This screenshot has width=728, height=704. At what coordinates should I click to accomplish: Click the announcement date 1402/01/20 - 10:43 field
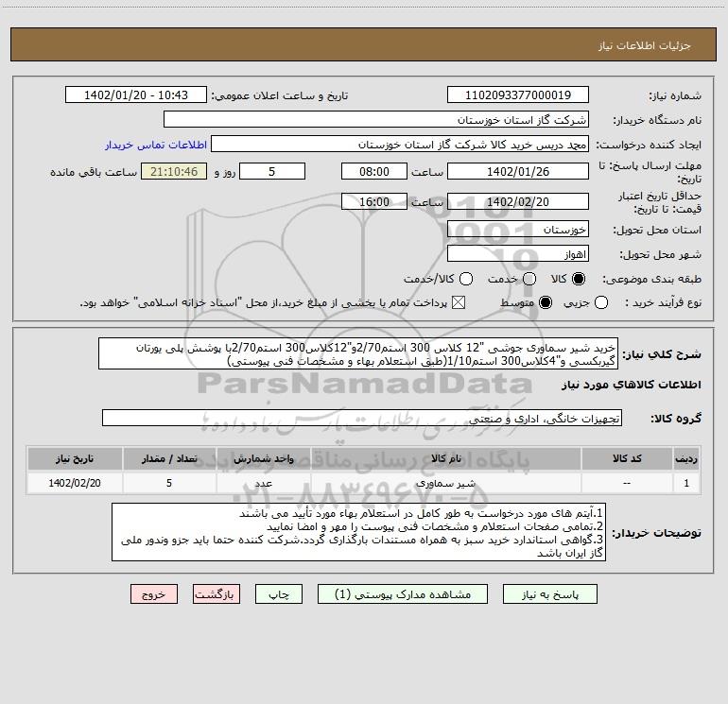(136, 95)
